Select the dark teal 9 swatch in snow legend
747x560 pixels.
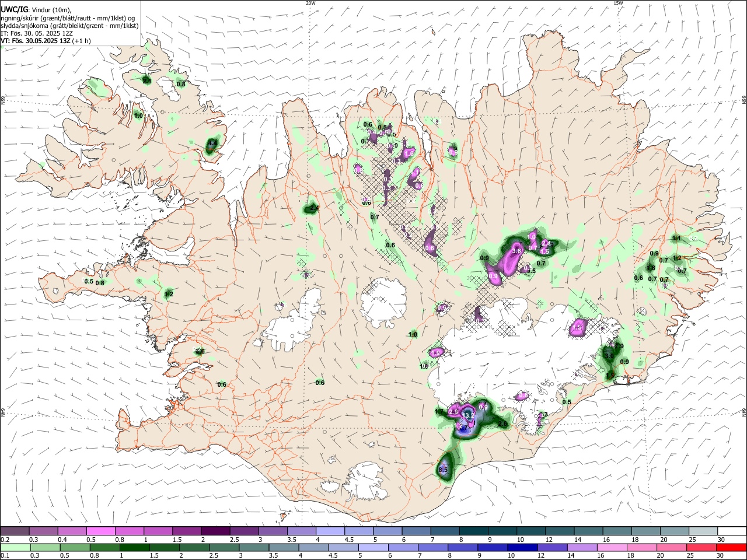pos(502,531)
